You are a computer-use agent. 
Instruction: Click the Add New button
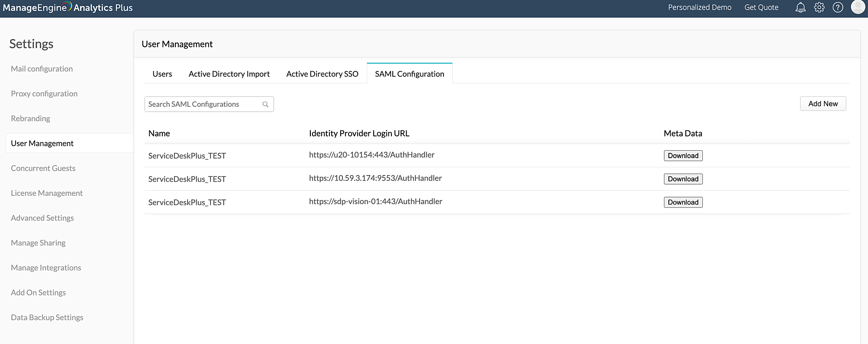[822, 104]
